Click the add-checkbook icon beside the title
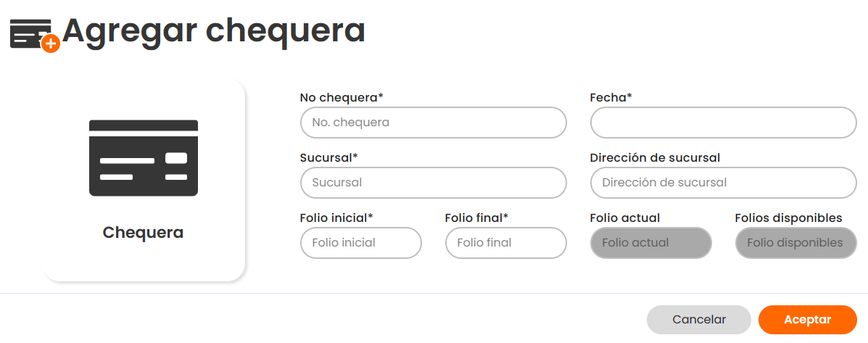The image size is (868, 343). pyautogui.click(x=33, y=35)
